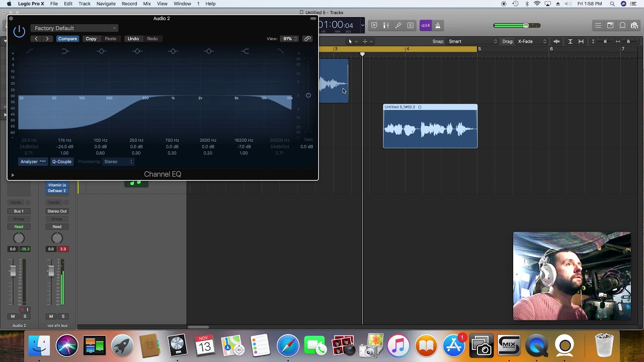Screen dimensions: 644x362
Task: Toggle the 100 Hz parametric band icon
Action: click(x=101, y=51)
